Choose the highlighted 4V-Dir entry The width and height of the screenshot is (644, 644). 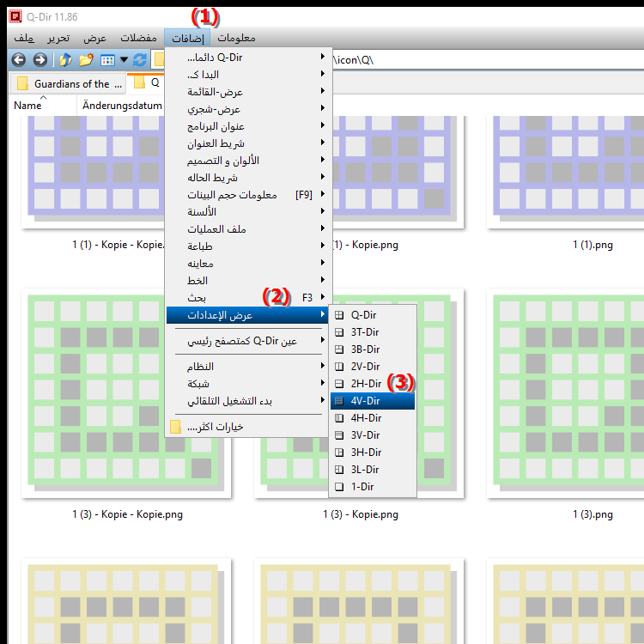pos(373,401)
